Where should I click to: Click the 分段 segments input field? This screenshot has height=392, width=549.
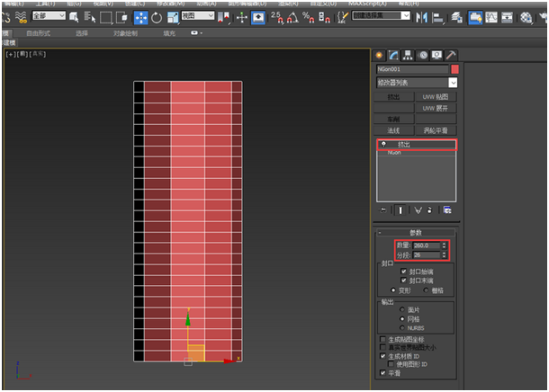426,255
